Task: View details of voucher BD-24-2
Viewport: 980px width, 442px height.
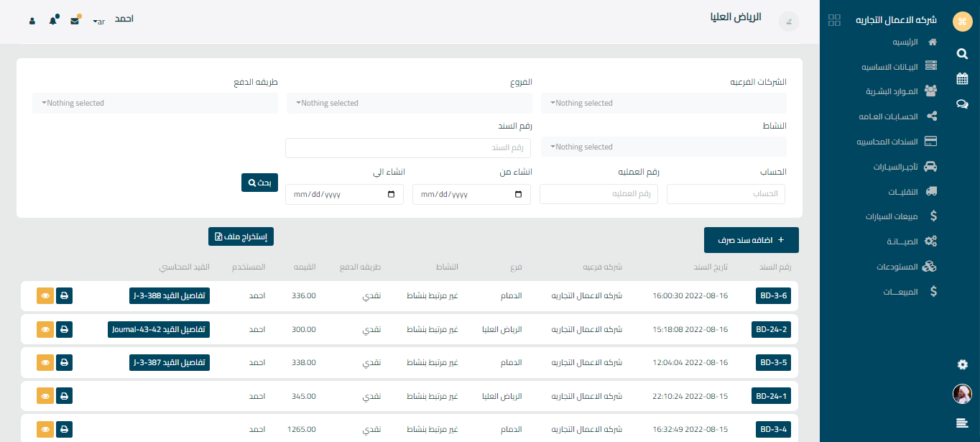Action: [x=45, y=329]
